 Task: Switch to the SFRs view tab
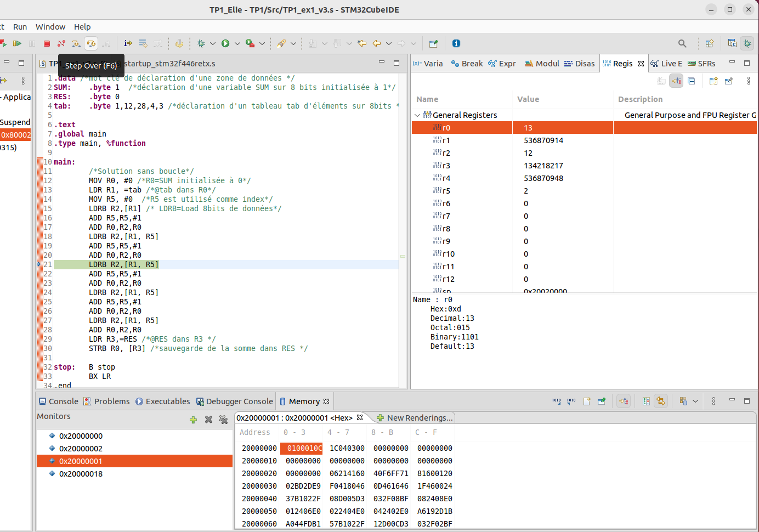pos(702,64)
